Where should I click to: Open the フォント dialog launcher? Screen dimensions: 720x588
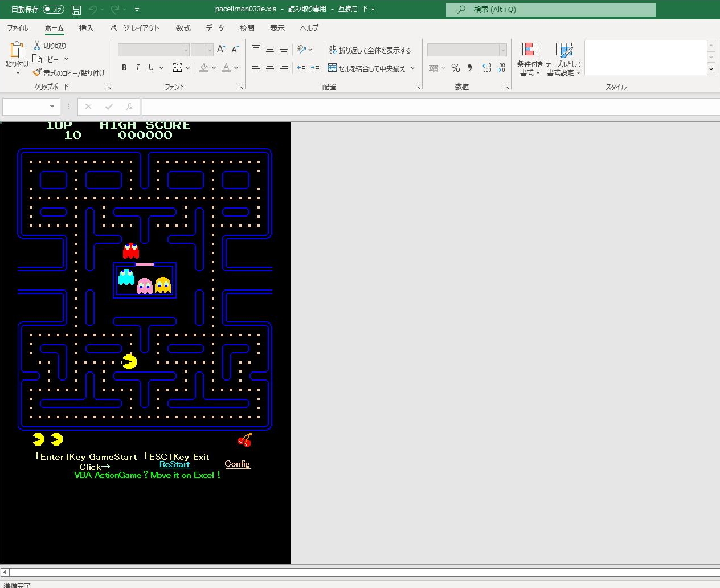coord(241,87)
